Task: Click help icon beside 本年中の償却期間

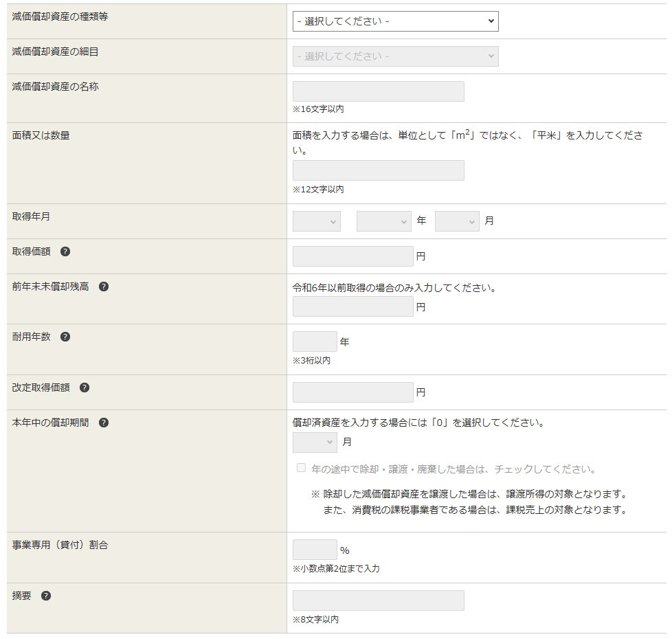Action: (x=104, y=423)
